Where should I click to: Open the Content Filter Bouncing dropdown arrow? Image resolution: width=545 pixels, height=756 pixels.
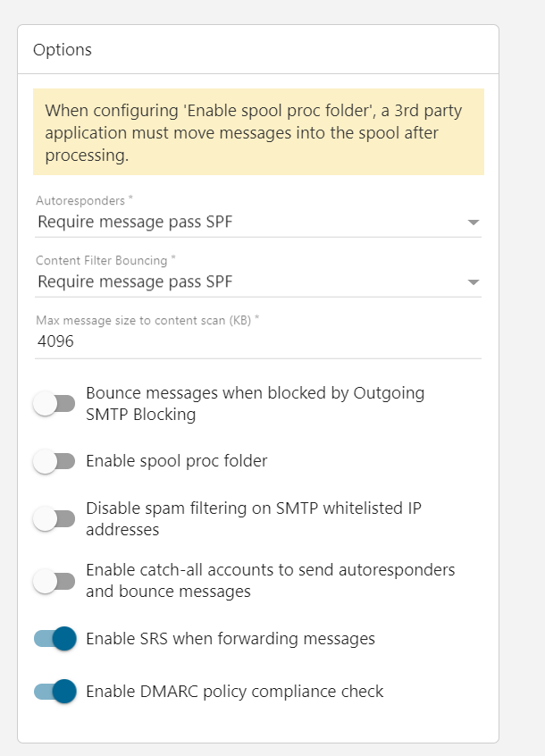474,282
